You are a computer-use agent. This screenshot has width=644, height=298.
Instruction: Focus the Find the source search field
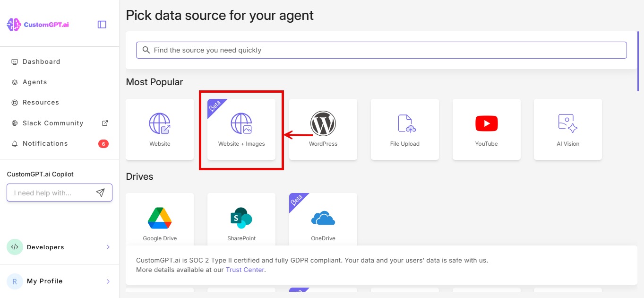tap(381, 50)
